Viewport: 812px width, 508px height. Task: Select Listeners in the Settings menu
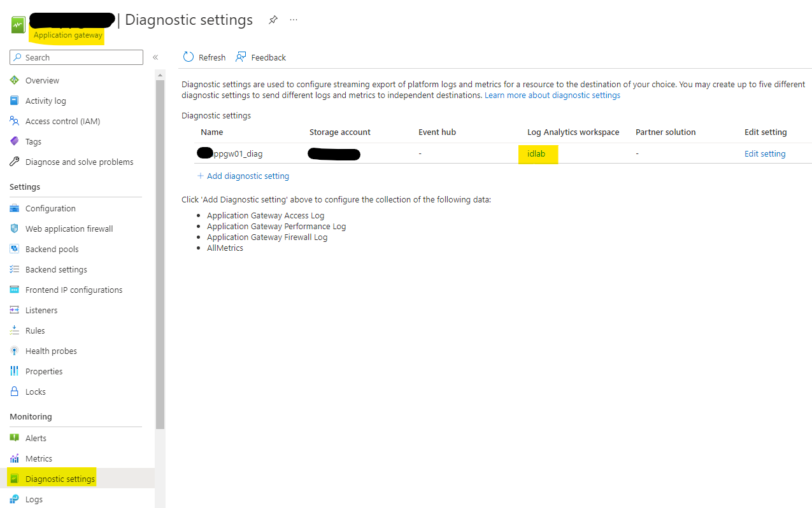point(41,310)
